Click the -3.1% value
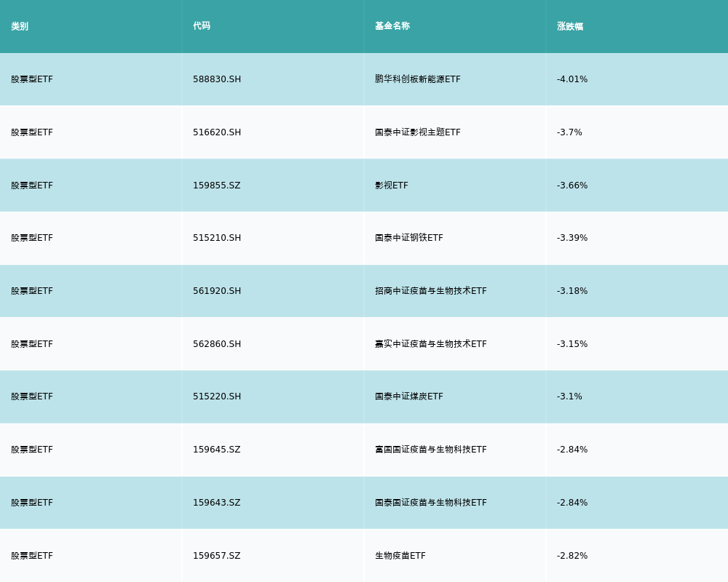This screenshot has height=582, width=728. tap(569, 396)
